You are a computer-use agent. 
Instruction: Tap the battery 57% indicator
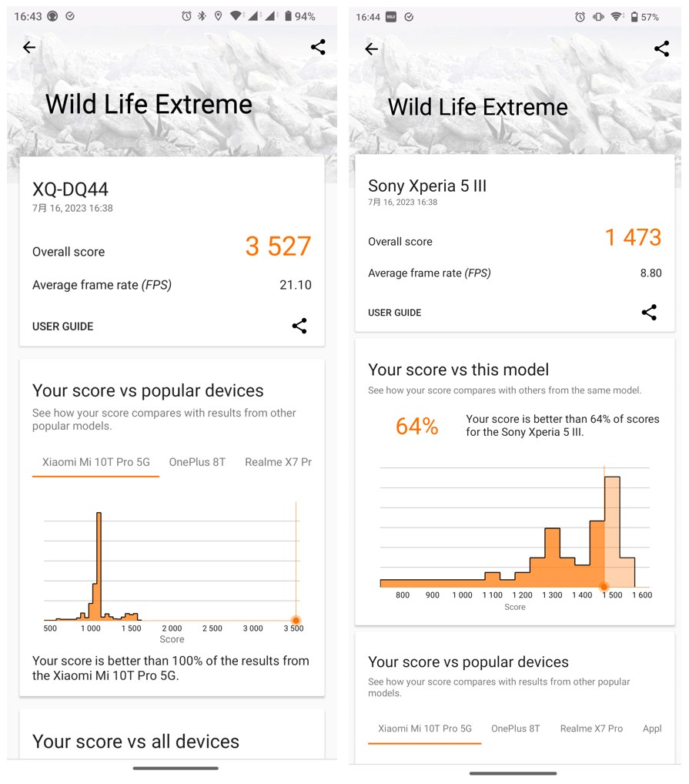[x=644, y=17]
